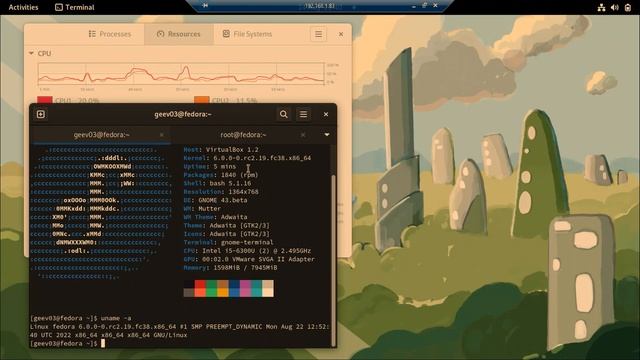Expand the terminal tab list dropdown arrow
The height and width of the screenshot is (360, 640).
(327, 134)
